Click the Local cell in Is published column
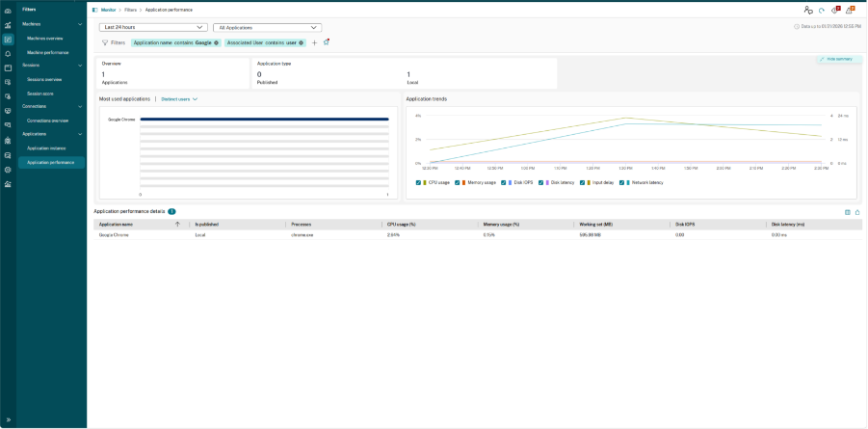 tap(200, 235)
